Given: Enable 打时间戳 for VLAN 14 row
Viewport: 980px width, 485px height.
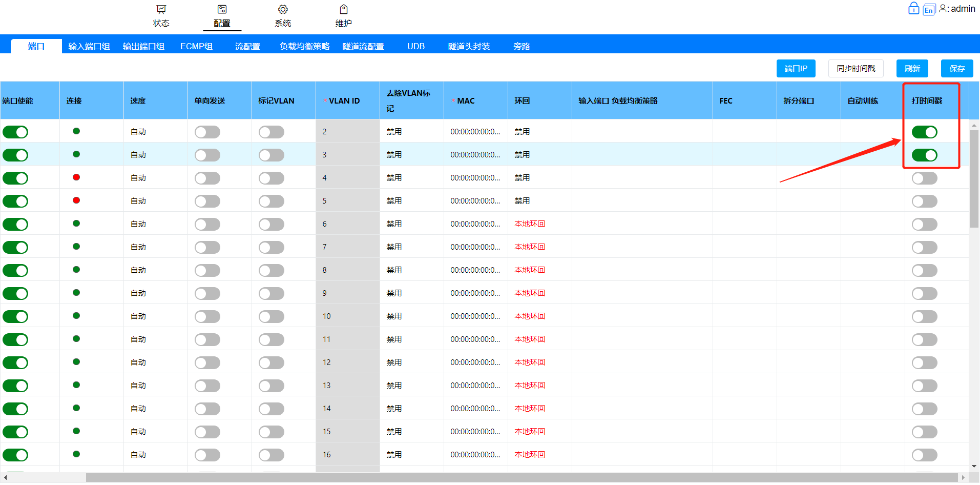Looking at the screenshot, I should 925,409.
